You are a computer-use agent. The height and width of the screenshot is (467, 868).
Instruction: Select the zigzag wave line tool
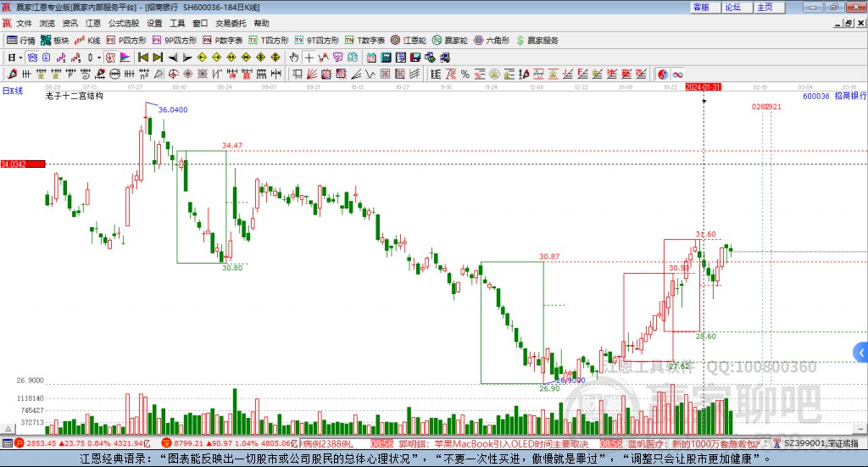pyautogui.click(x=370, y=74)
